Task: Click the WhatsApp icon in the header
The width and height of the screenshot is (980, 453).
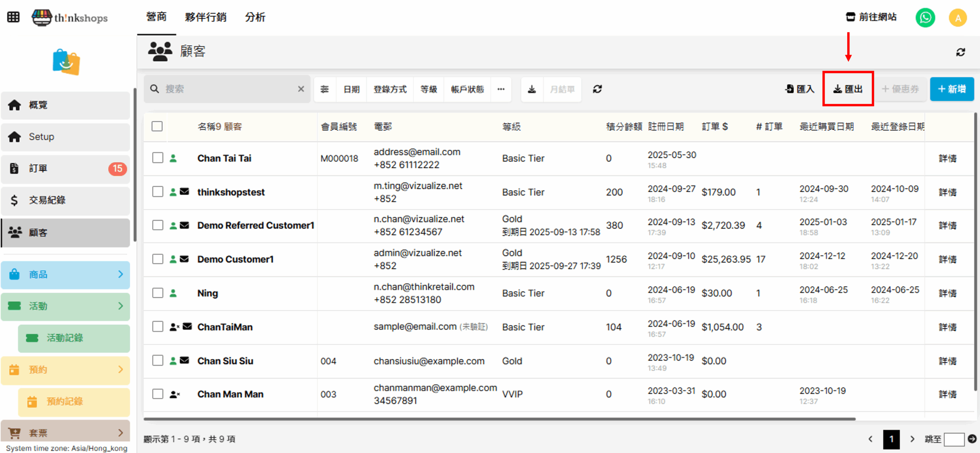Action: click(925, 18)
